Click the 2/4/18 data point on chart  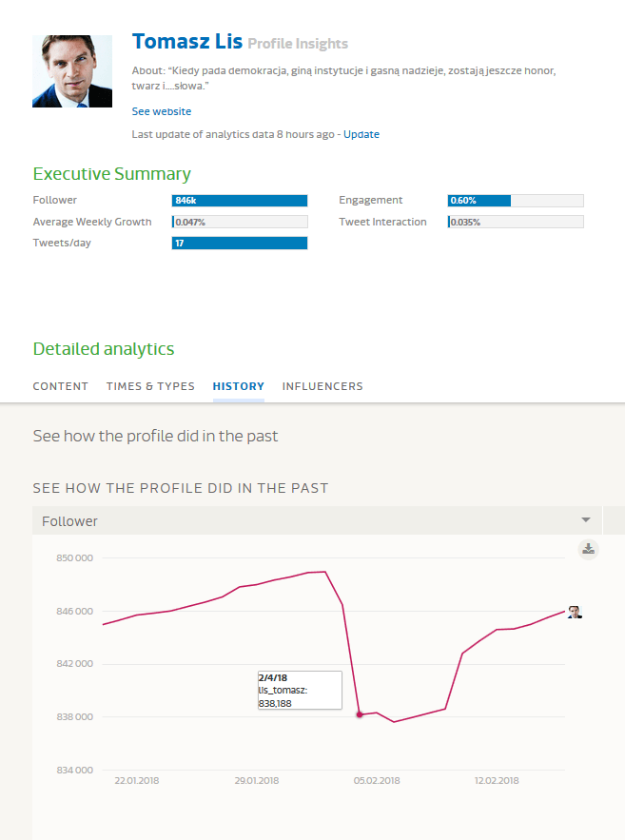coord(360,714)
